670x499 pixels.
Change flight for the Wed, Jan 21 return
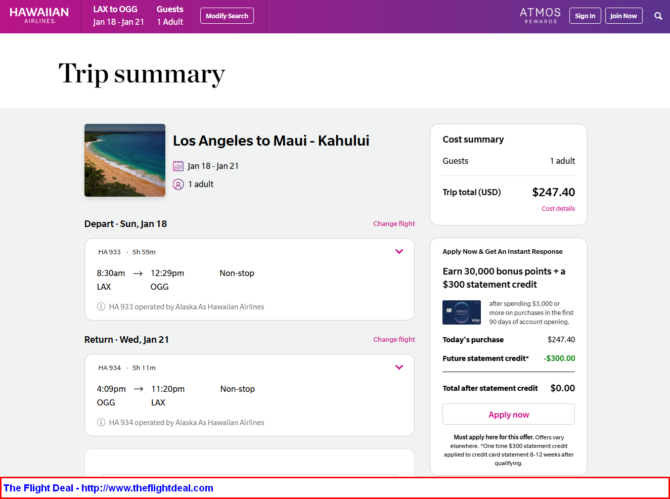[393, 339]
